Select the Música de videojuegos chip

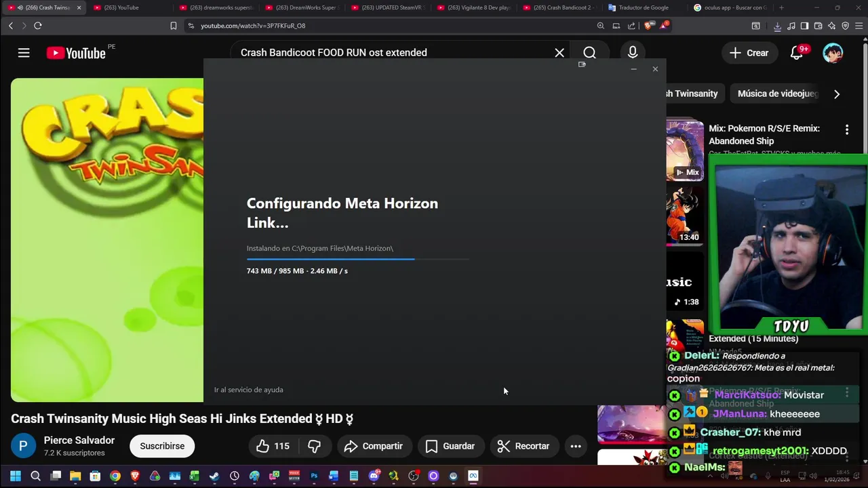point(778,94)
